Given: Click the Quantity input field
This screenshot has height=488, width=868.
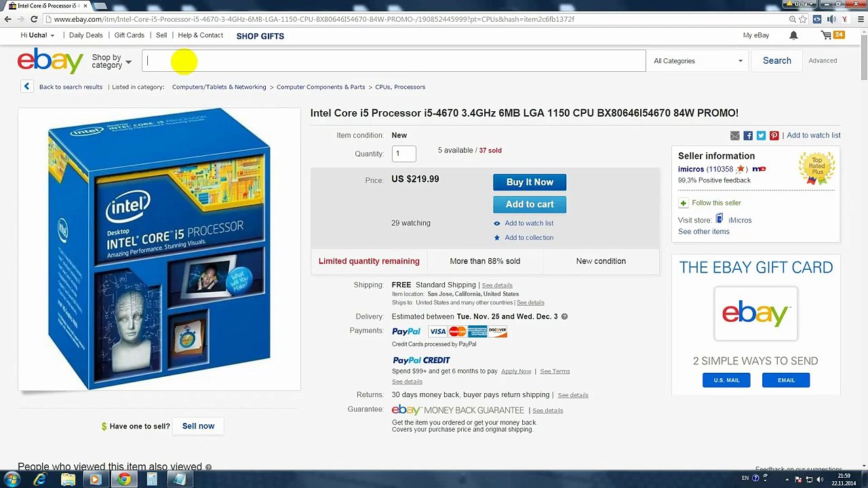Looking at the screenshot, I should pos(403,153).
